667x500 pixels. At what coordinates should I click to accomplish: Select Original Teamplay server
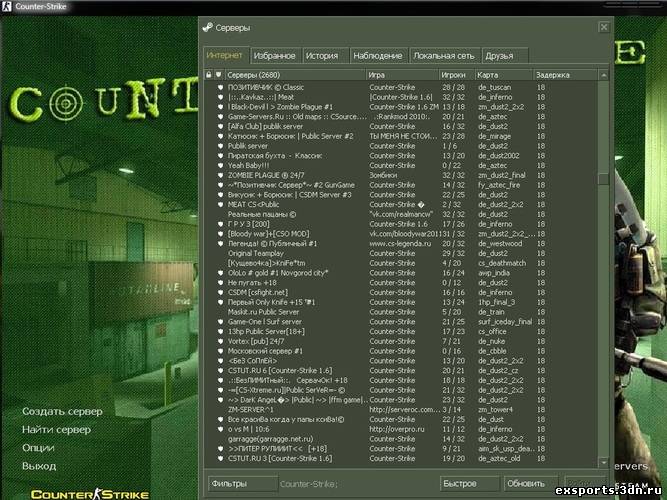(401, 253)
